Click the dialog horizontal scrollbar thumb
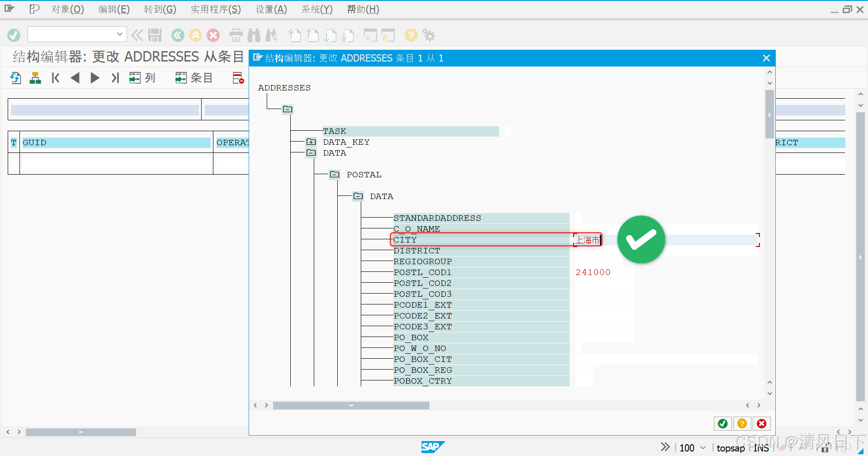This screenshot has width=868, height=456. click(x=351, y=405)
